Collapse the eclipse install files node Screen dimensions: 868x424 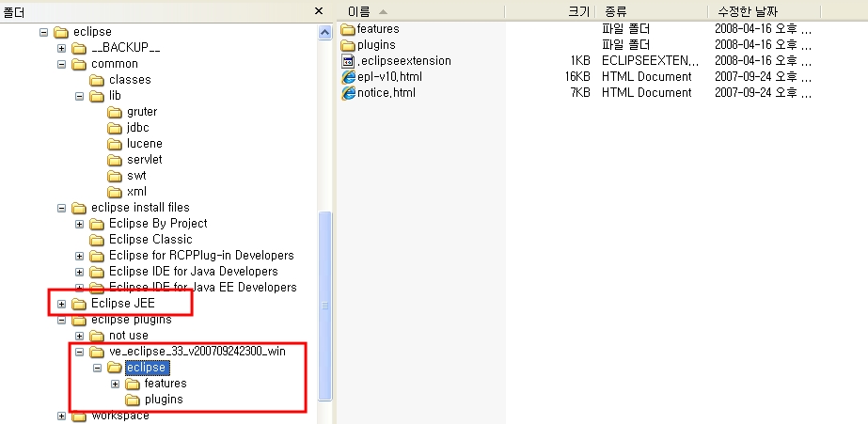tap(61, 208)
